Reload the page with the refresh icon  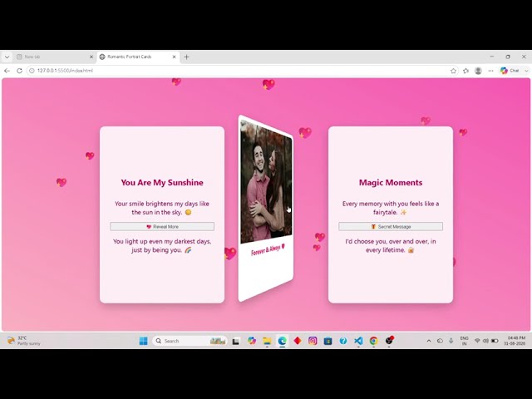(x=19, y=71)
